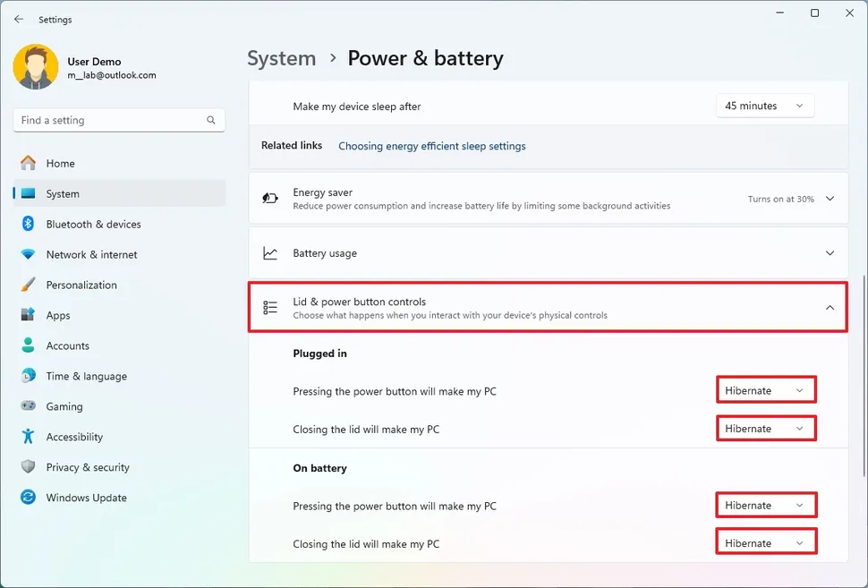Open Privacy & security settings
868x588 pixels.
point(86,467)
